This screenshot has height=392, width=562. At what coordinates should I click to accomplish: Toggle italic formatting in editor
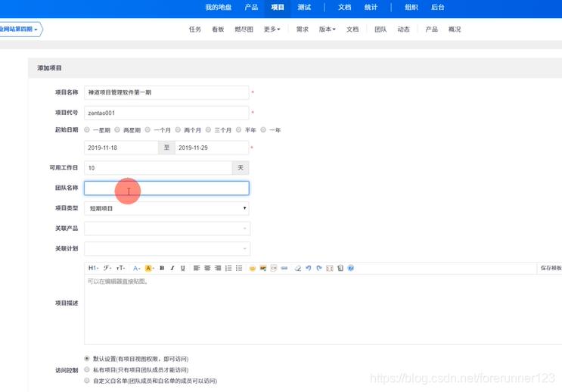tap(172, 268)
